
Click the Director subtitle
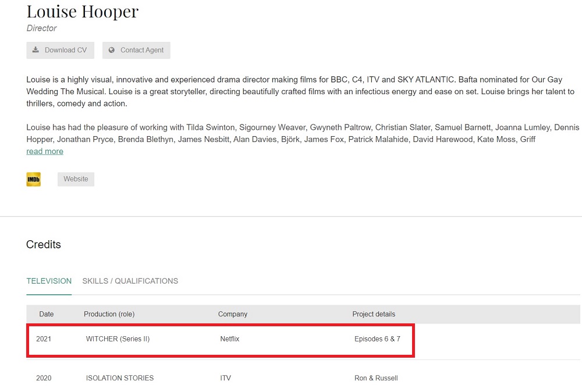tap(41, 28)
